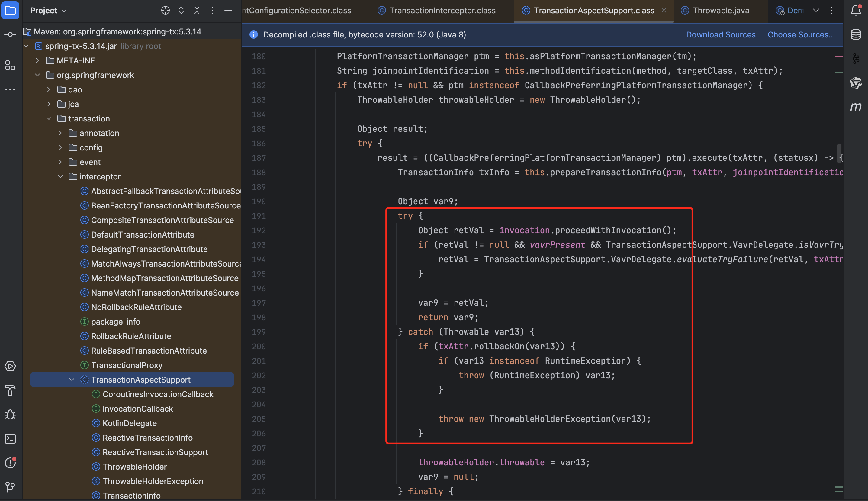Open the Project view dropdown
This screenshot has width=868, height=501.
coord(48,10)
